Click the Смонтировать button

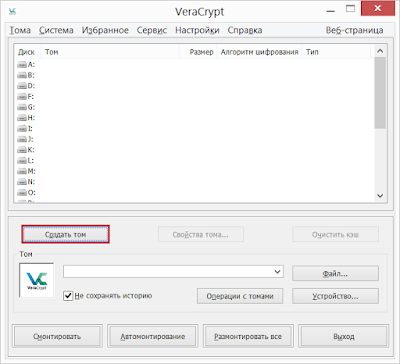(x=57, y=336)
